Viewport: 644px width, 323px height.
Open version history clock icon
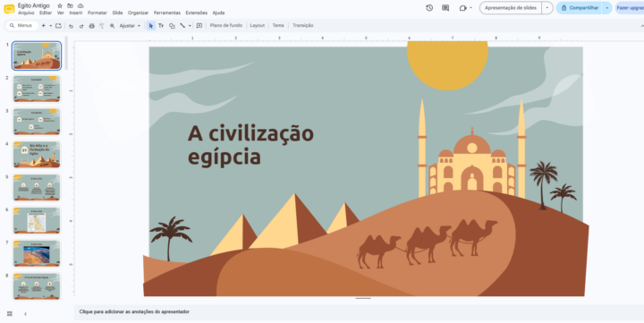[429, 8]
